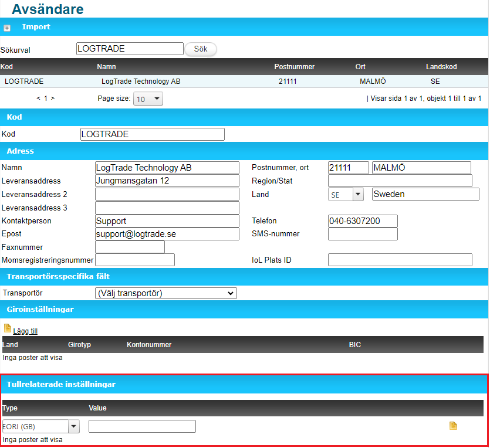Open the Page size dropdown
Image resolution: width=490 pixels, height=448 pixels.
coord(148,99)
